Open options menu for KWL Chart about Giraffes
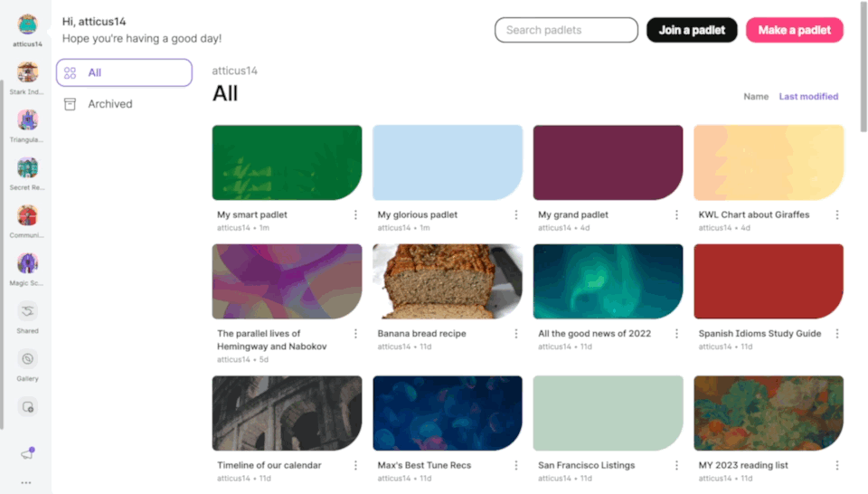The image size is (868, 494). pos(837,214)
